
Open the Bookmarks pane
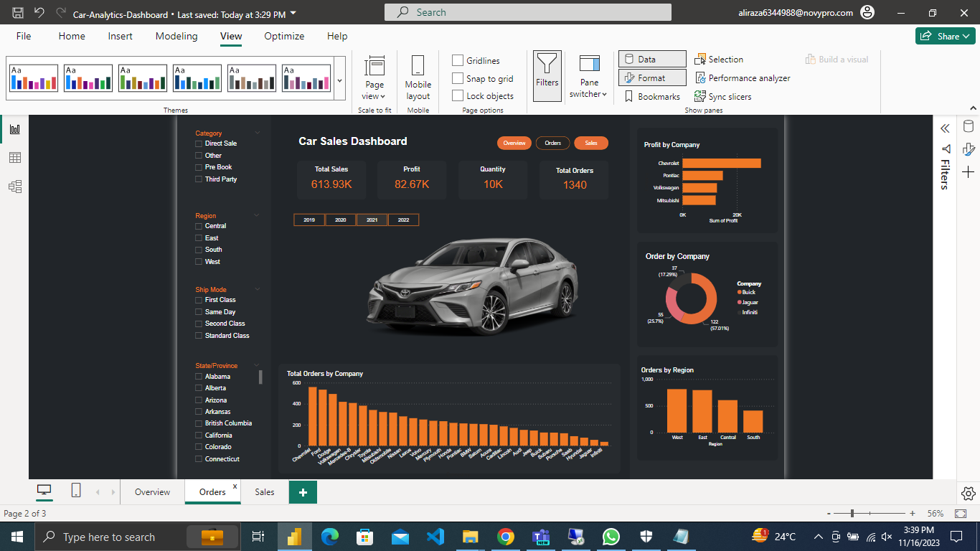click(x=651, y=97)
